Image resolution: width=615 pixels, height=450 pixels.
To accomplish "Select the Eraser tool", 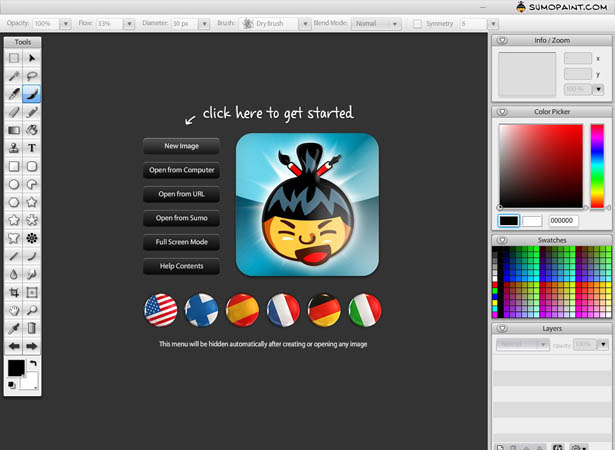I will 14,112.
